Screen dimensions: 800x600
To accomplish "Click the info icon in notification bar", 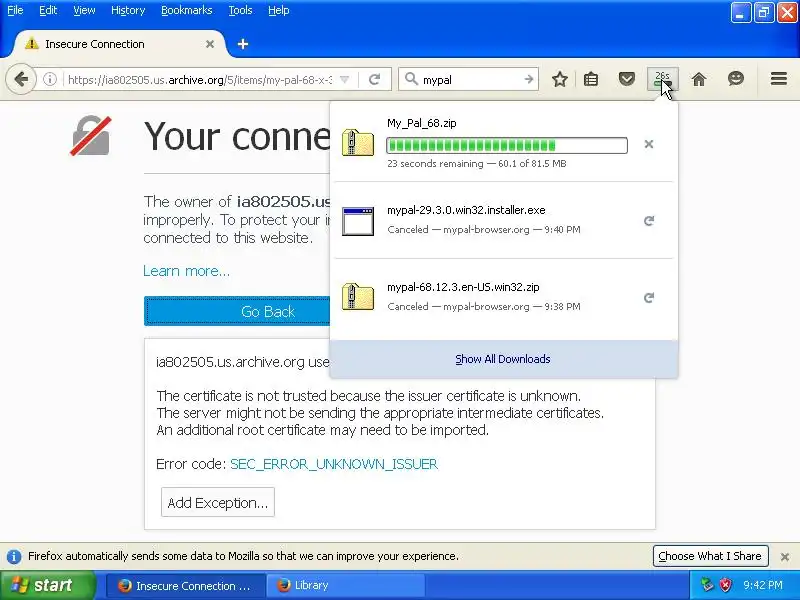I will (14, 556).
